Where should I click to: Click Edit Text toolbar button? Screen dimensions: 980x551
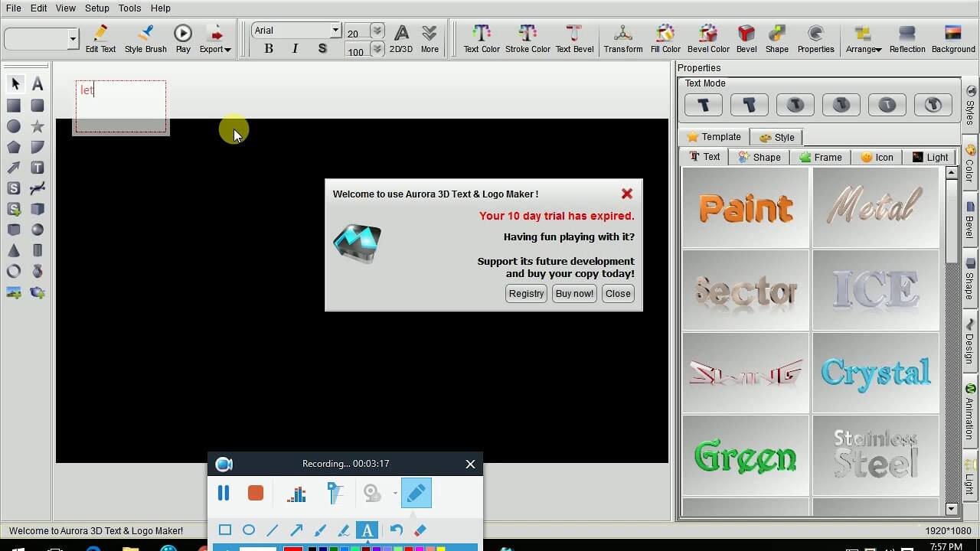[x=100, y=39]
